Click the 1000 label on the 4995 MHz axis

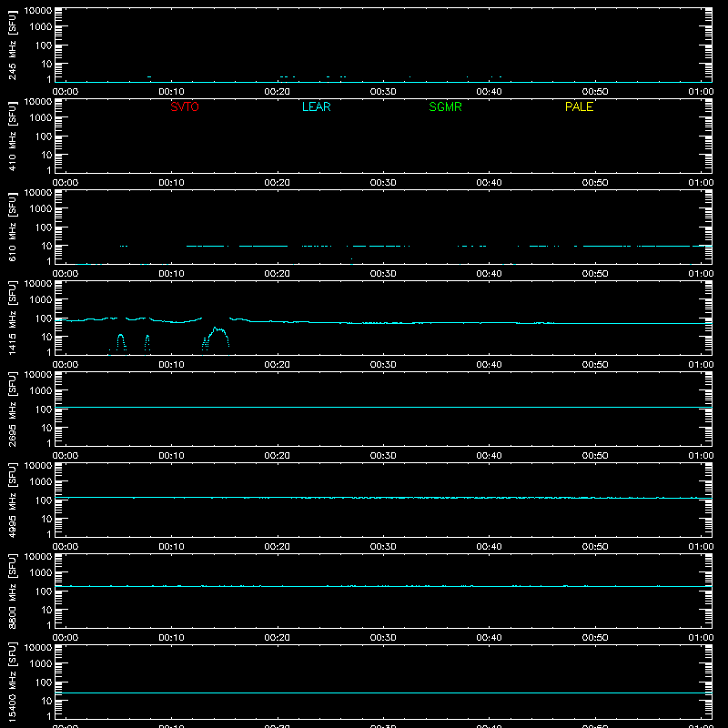(41, 482)
